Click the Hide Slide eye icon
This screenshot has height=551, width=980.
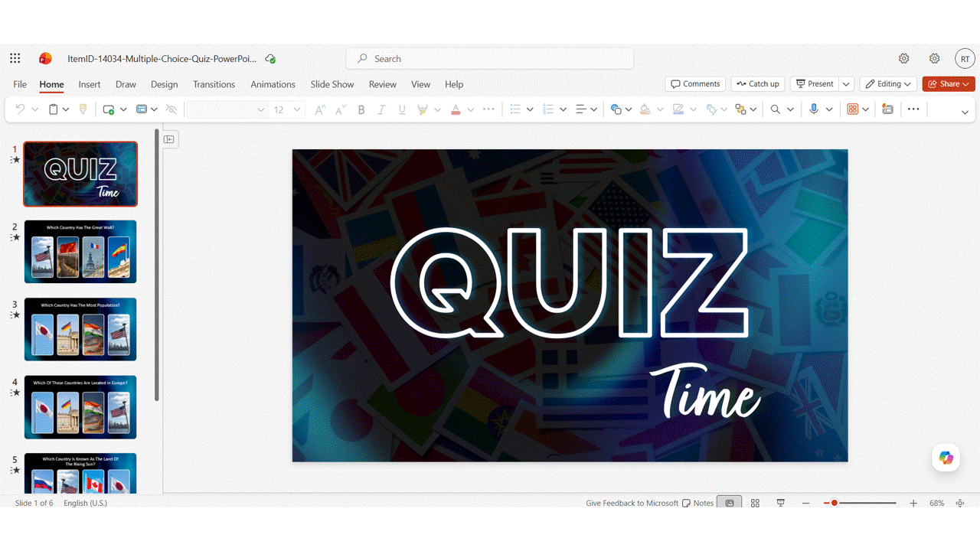[x=171, y=109]
